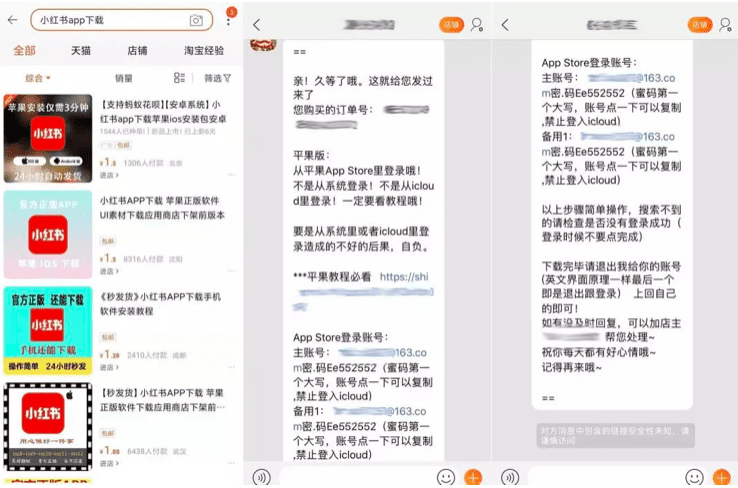
Task: Click the link-safety warning notice in right chat
Action: (x=615, y=436)
